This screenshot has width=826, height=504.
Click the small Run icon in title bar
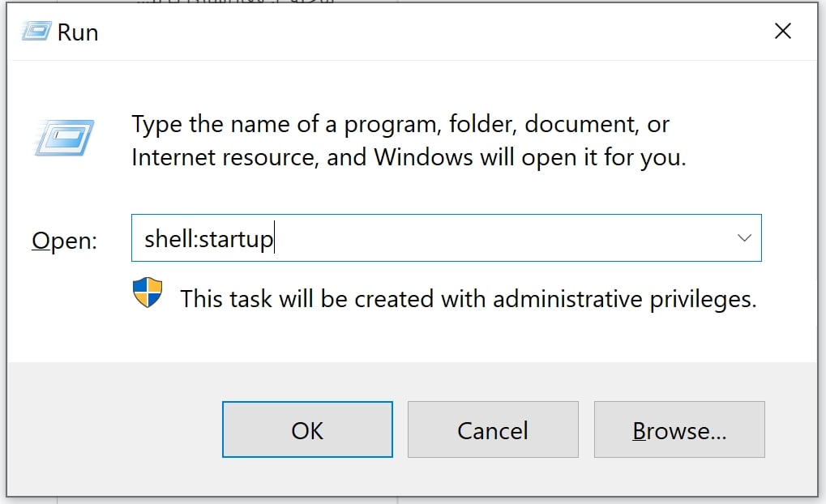coord(36,32)
